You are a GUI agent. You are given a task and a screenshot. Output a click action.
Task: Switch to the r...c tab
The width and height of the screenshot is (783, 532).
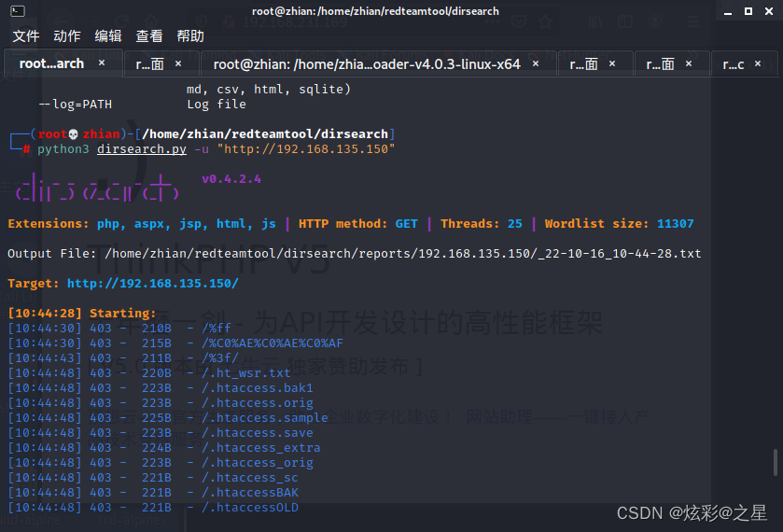(x=734, y=64)
